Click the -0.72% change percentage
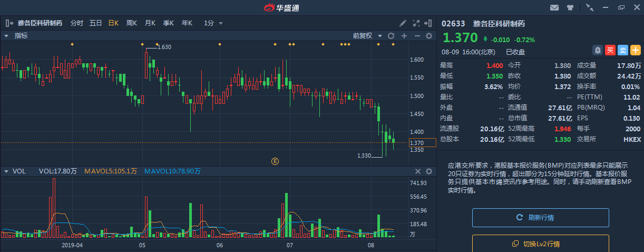 click(525, 40)
